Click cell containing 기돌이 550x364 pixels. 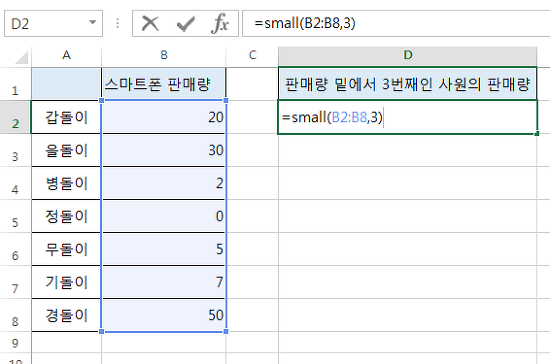tap(66, 282)
